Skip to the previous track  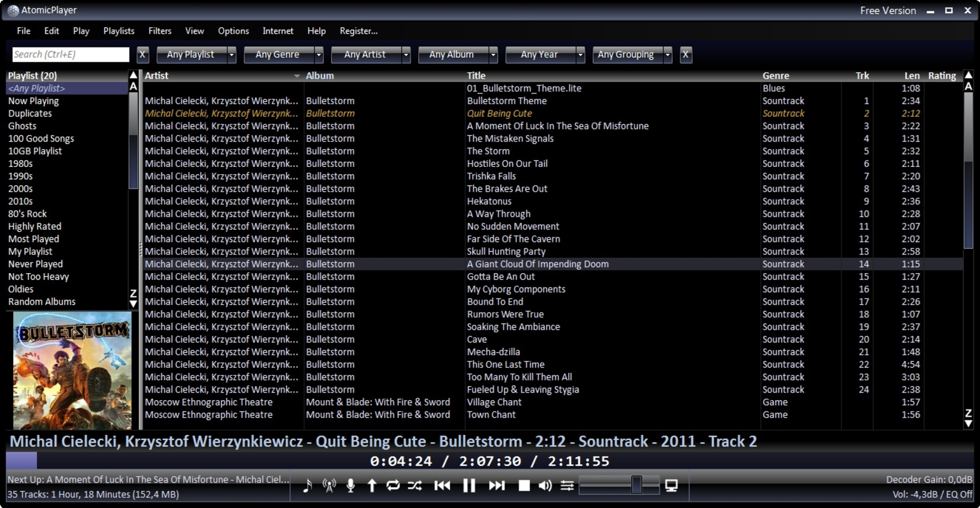click(x=442, y=486)
